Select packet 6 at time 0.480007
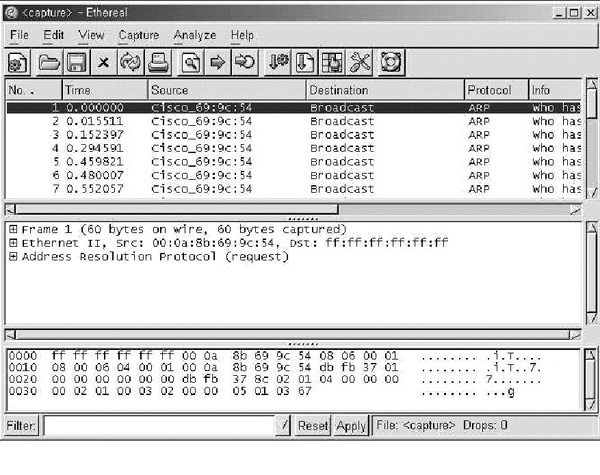 point(294,175)
